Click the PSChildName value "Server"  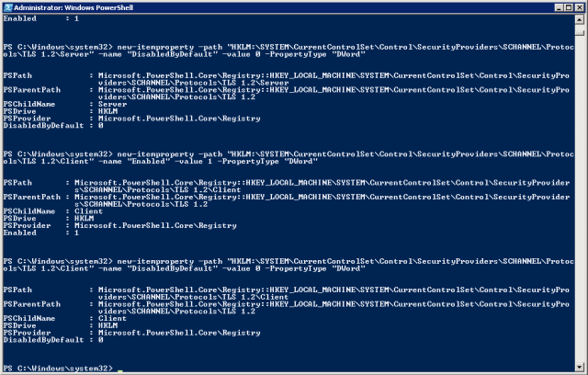112,104
